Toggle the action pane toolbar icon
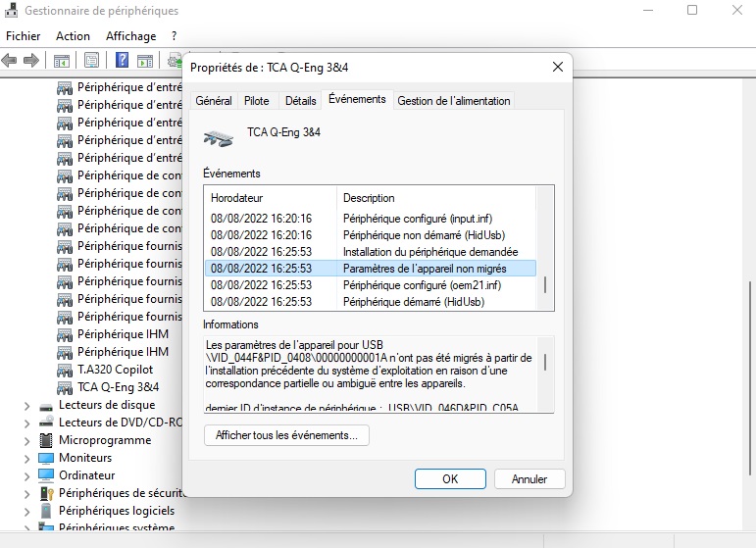Screen dimensions: 756x548 point(145,61)
